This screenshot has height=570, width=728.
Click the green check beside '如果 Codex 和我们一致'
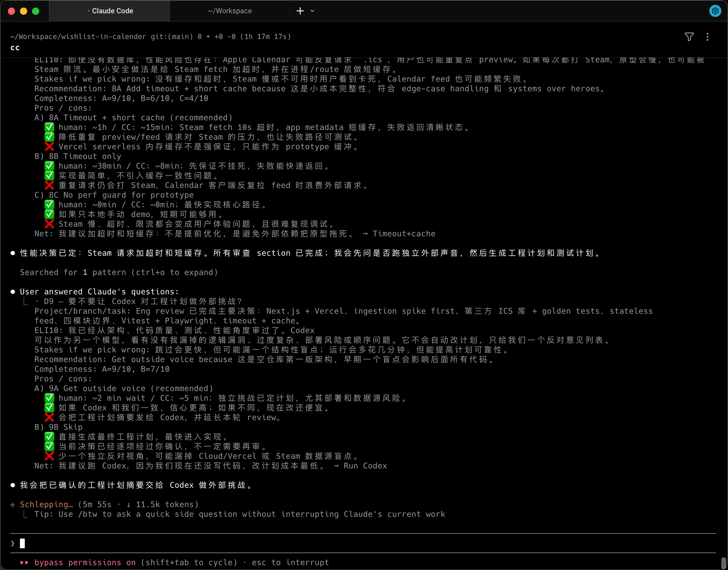49,408
